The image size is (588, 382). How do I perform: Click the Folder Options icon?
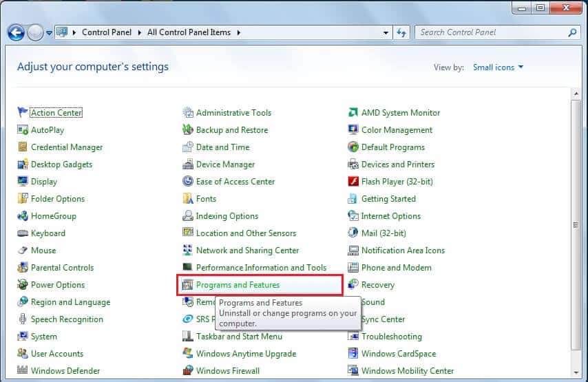pyautogui.click(x=23, y=198)
